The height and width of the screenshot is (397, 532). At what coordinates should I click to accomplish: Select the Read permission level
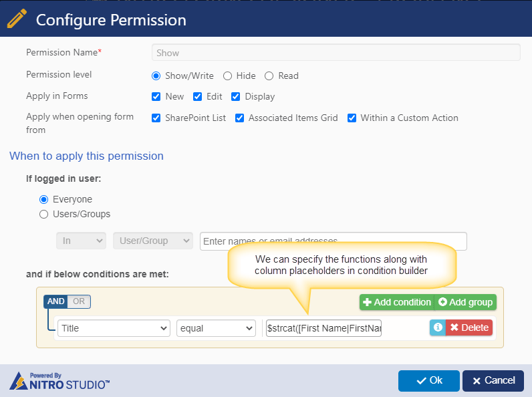tap(269, 76)
